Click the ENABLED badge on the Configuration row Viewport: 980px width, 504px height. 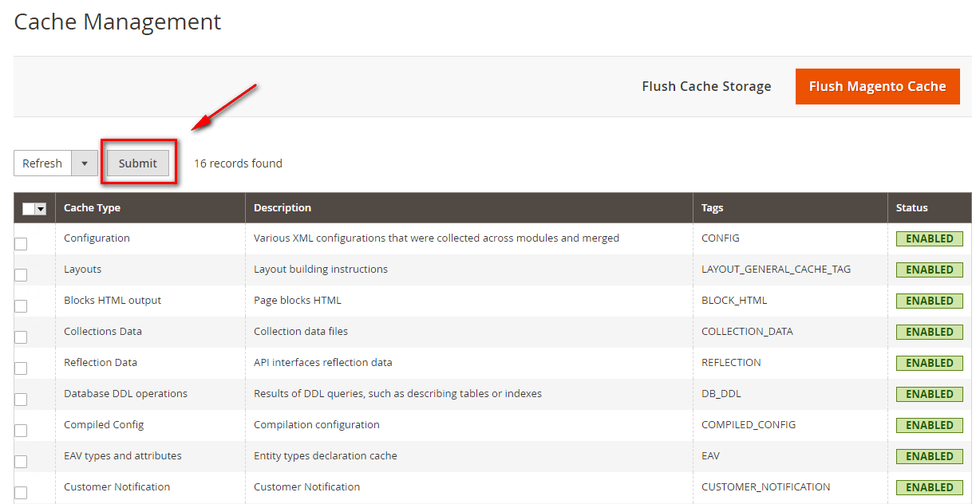tap(929, 238)
